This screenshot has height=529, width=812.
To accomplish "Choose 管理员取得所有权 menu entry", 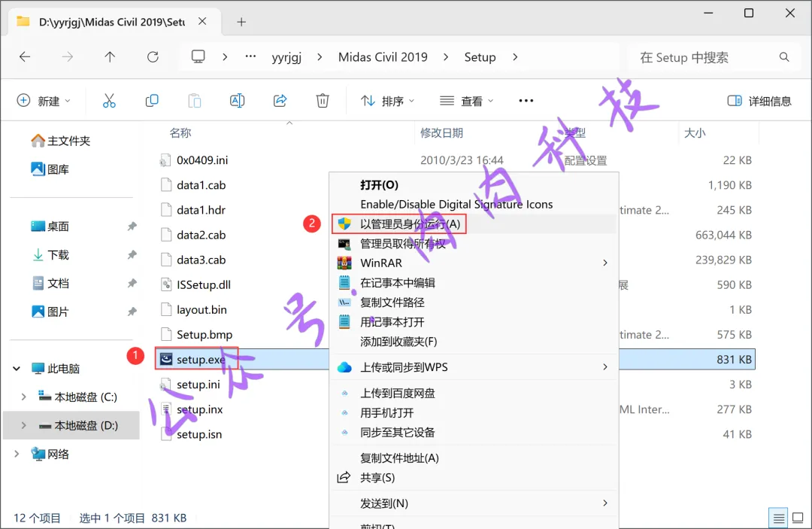I will pyautogui.click(x=474, y=244).
